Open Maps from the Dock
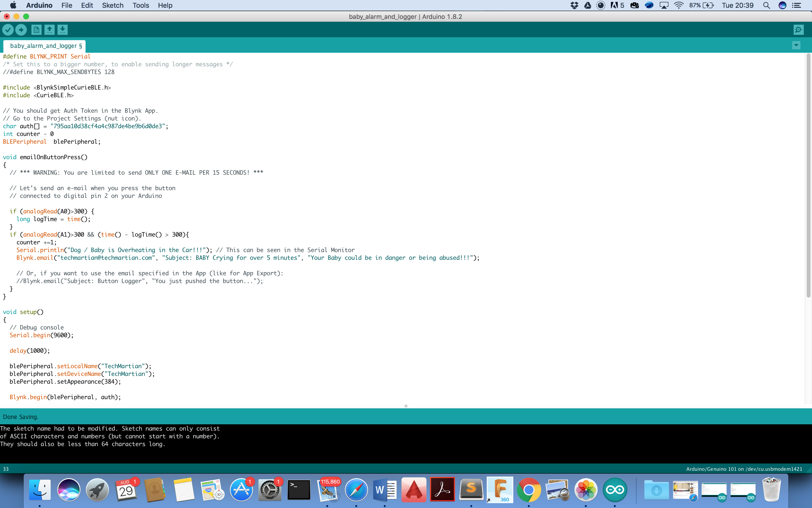The width and height of the screenshot is (812, 508). [x=212, y=490]
